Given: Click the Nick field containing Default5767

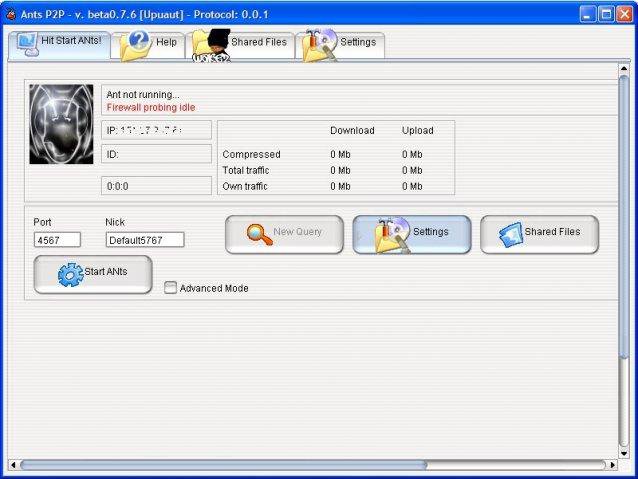Looking at the screenshot, I should (145, 240).
